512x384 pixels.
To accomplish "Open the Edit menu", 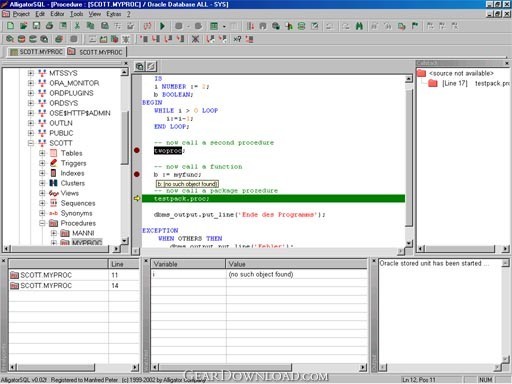I will (40, 14).
